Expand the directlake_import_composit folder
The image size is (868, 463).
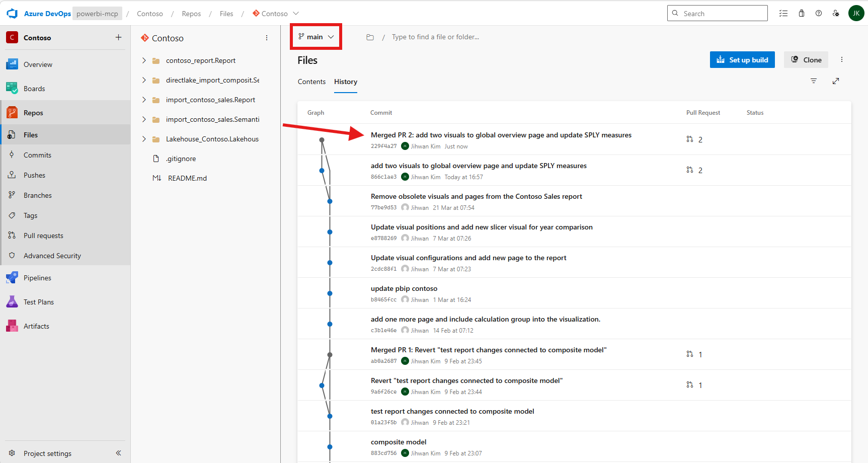[144, 80]
